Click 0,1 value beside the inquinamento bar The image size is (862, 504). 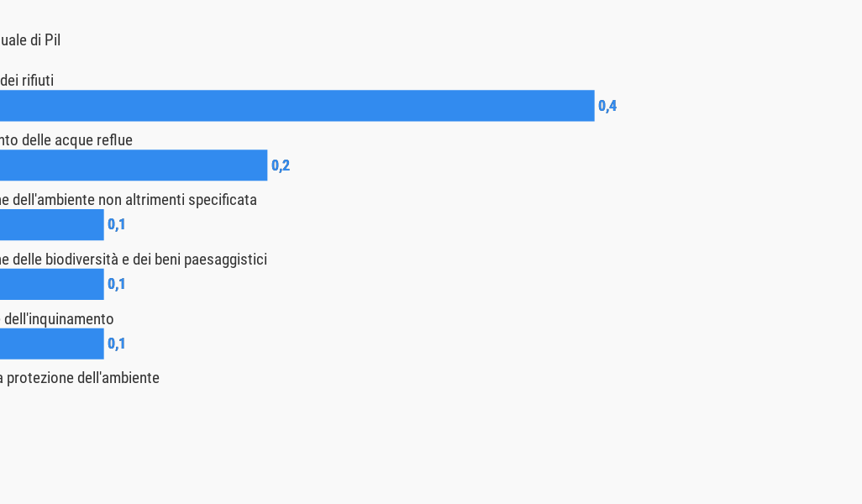tap(117, 344)
